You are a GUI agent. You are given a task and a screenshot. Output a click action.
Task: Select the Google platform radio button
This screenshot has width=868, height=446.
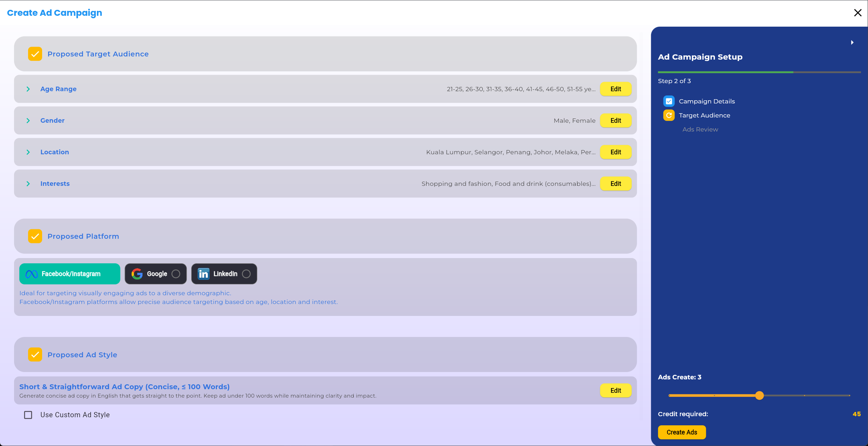click(176, 274)
